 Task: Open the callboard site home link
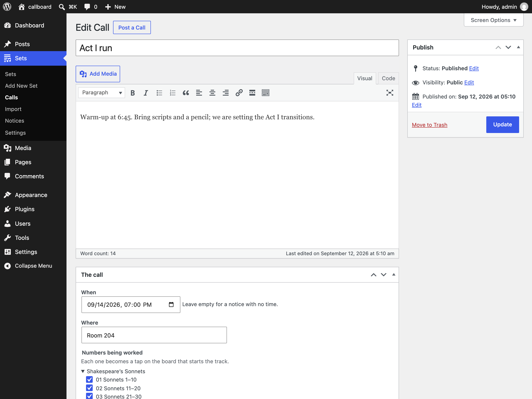click(35, 7)
